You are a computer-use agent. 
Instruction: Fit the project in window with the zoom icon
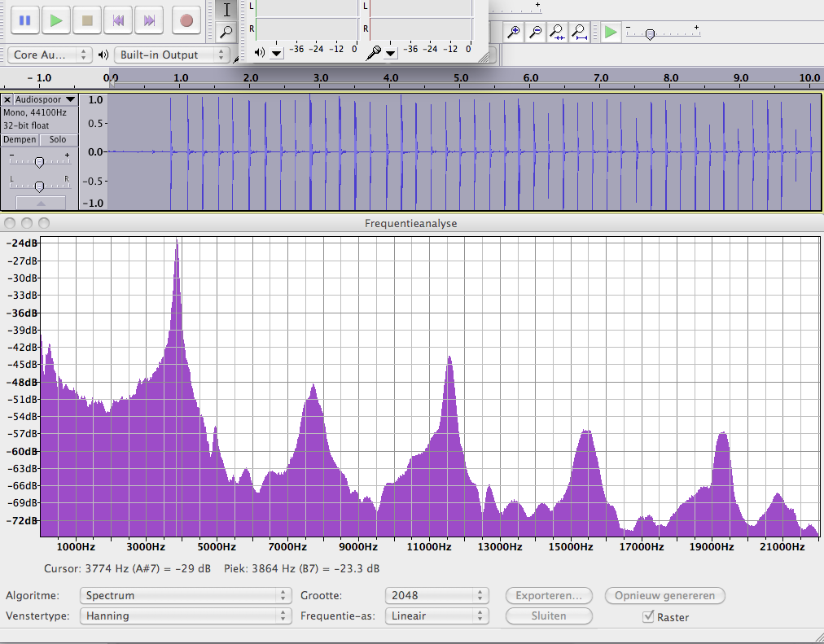click(579, 33)
